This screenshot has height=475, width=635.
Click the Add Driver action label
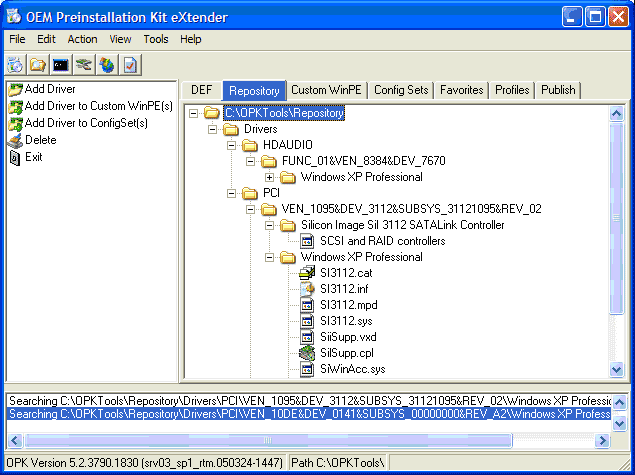[50, 89]
